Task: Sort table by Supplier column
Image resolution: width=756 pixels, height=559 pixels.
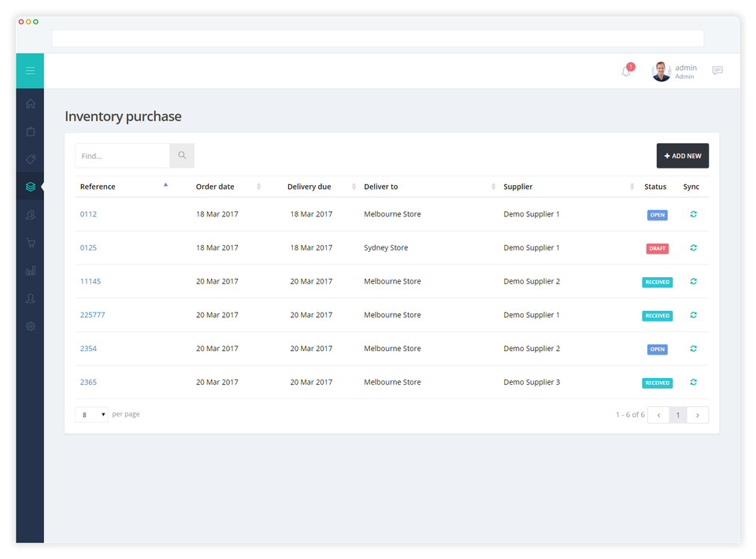Action: click(518, 187)
